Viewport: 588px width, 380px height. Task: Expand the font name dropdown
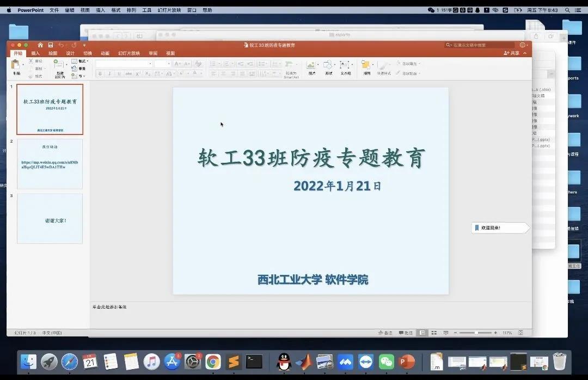150,64
